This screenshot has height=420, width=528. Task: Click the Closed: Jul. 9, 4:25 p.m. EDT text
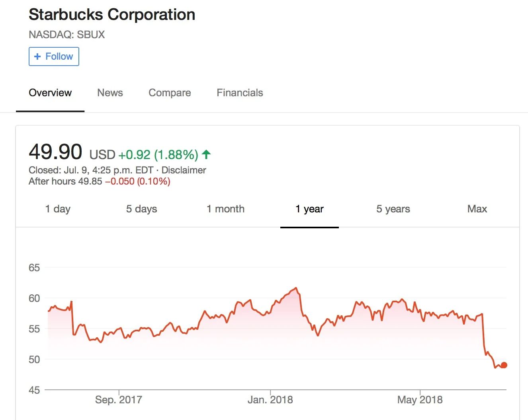click(x=91, y=170)
